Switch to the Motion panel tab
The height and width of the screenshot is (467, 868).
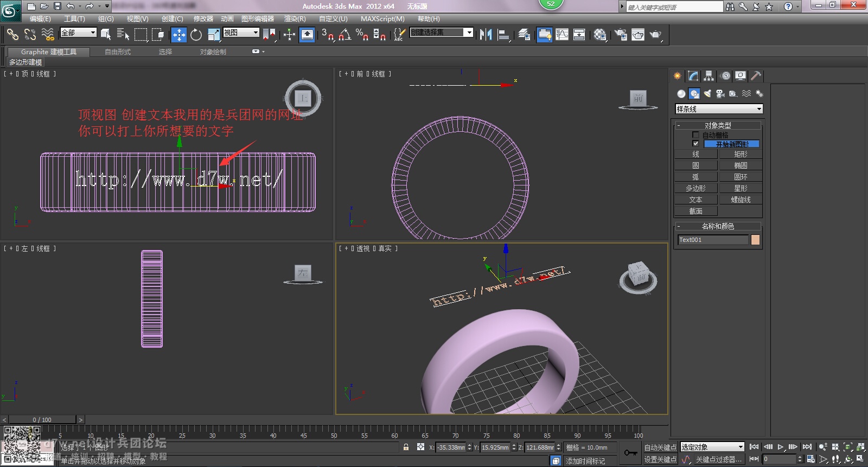(725, 76)
